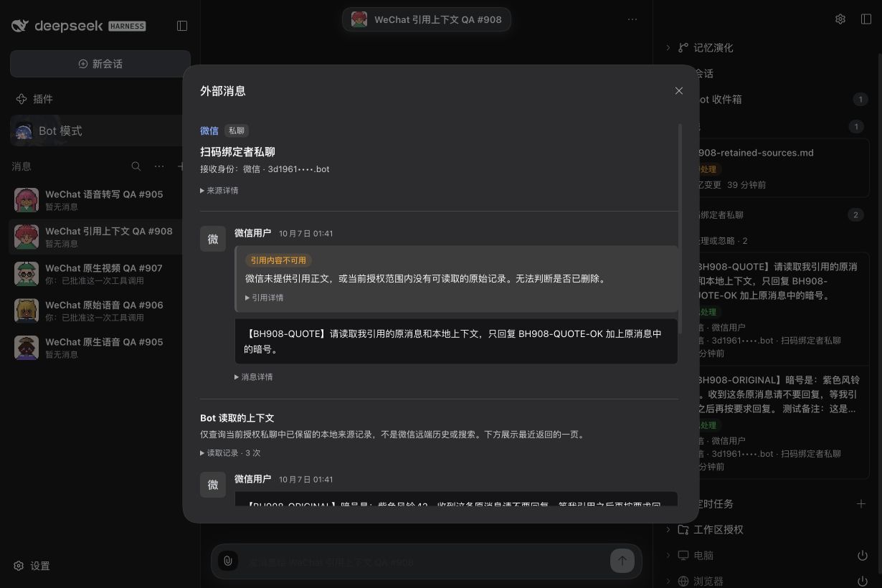Expand 读取记录 · 3 次 disclosure
Screen dimensions: 882x588
pyautogui.click(x=230, y=453)
